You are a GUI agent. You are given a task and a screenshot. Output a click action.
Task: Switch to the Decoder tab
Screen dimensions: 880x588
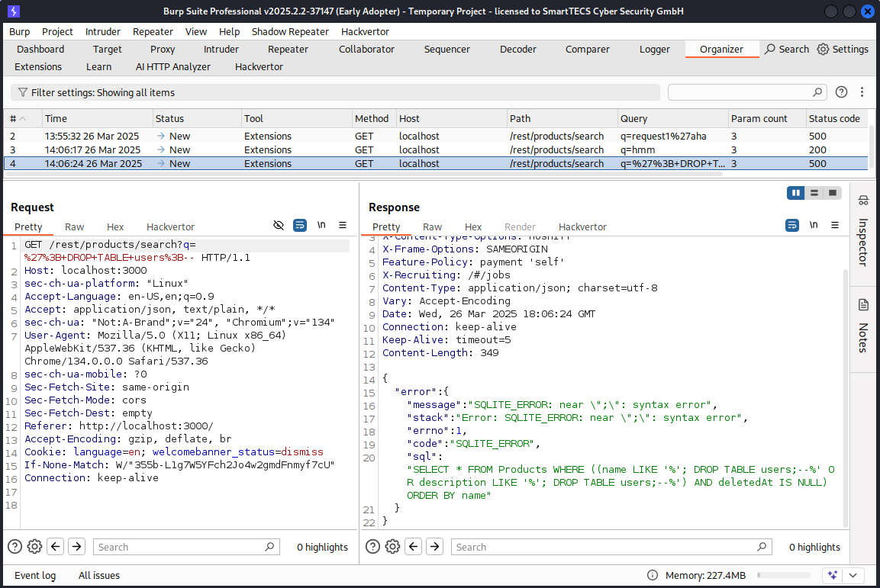tap(518, 50)
